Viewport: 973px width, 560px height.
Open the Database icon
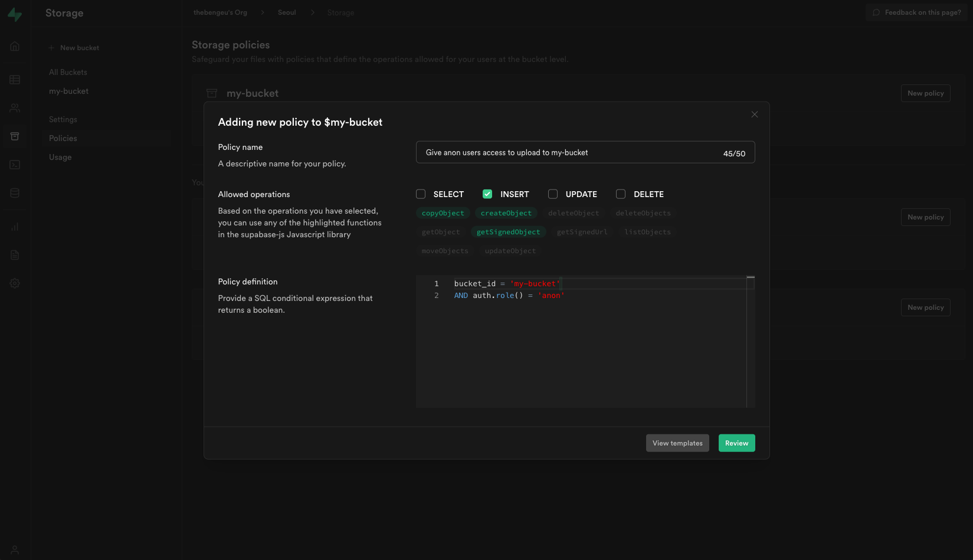point(14,192)
